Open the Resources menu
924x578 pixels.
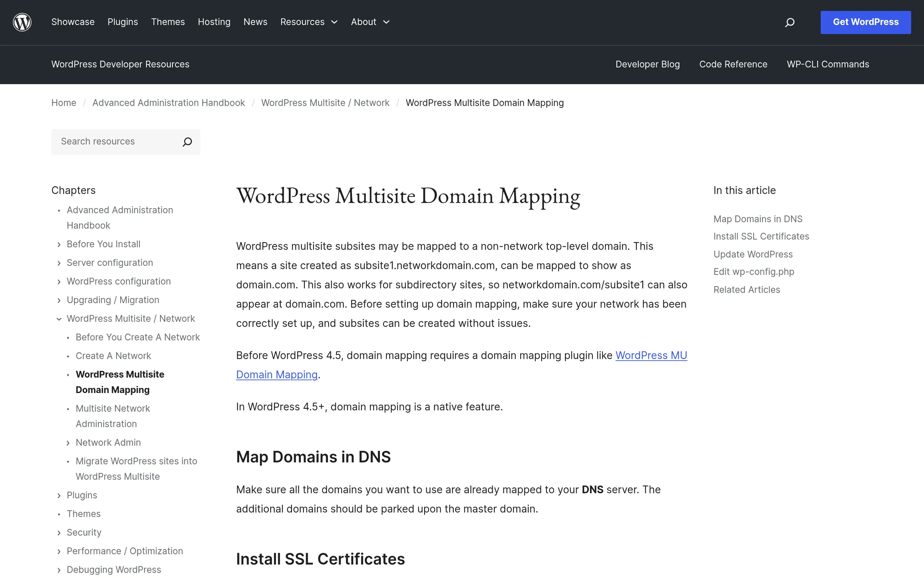[302, 22]
